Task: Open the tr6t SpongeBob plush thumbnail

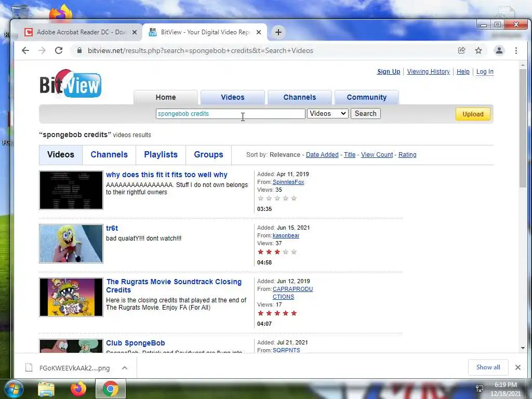Action: pyautogui.click(x=71, y=244)
